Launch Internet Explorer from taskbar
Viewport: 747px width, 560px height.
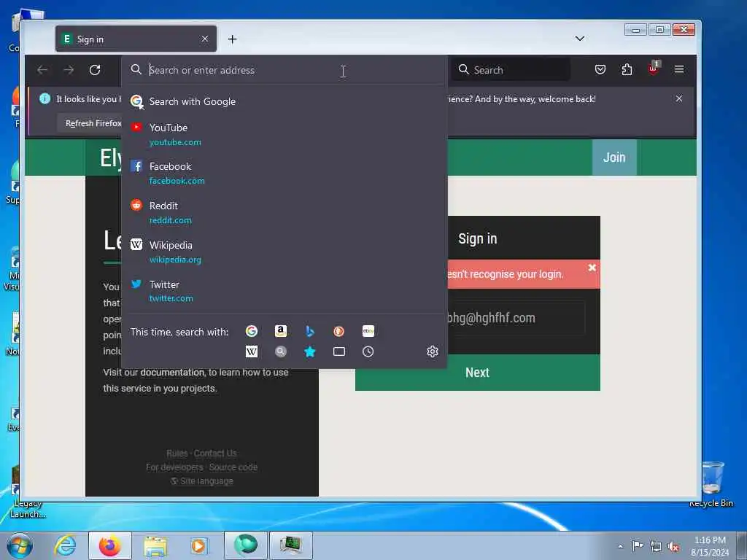65,545
